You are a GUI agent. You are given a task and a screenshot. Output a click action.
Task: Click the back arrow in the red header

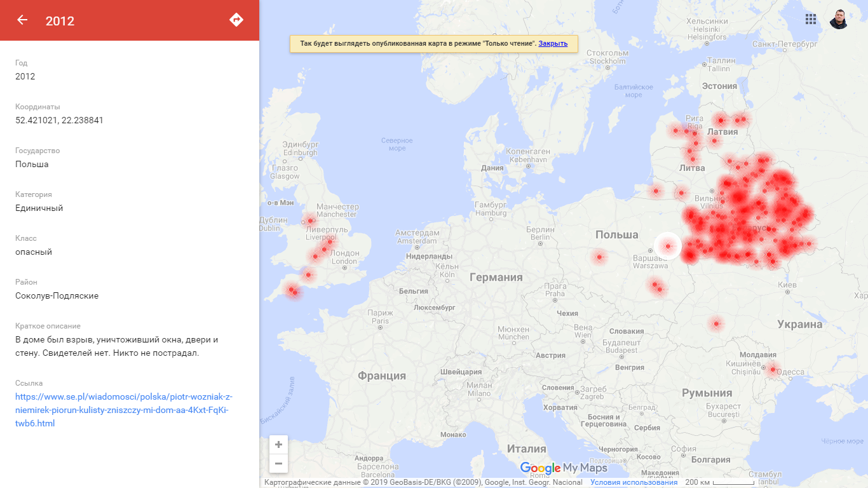coord(22,20)
